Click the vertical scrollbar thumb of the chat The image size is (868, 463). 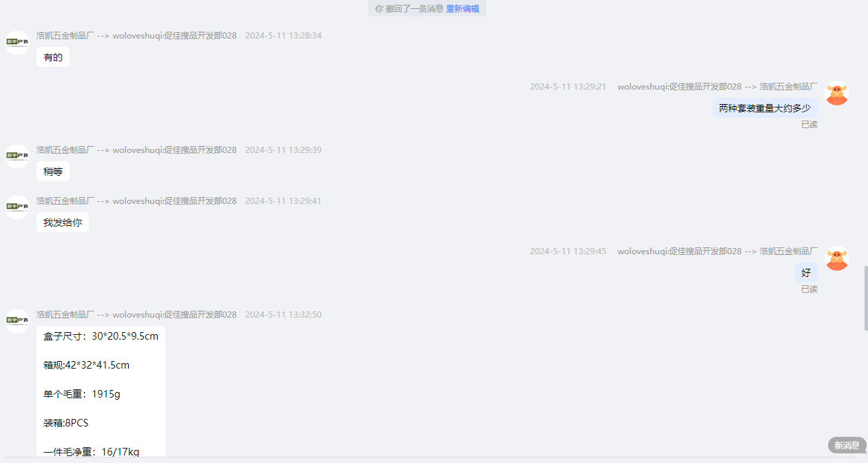tap(866, 298)
